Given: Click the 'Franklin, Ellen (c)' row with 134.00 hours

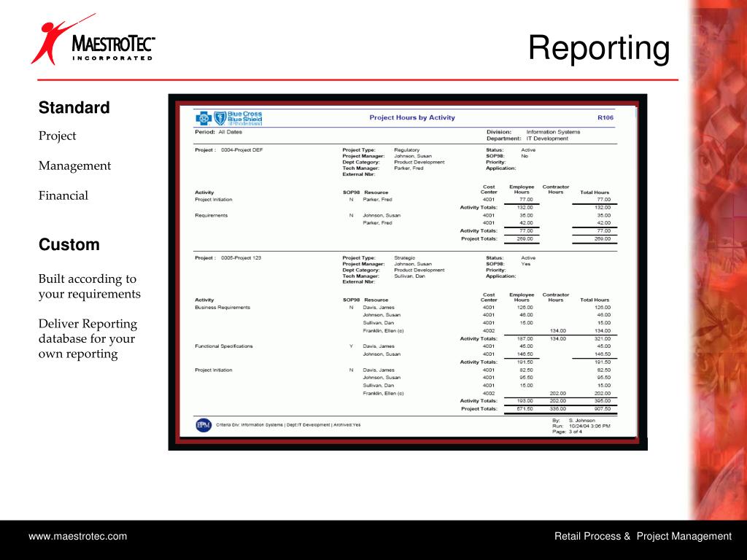Looking at the screenshot, I should pos(487,330).
